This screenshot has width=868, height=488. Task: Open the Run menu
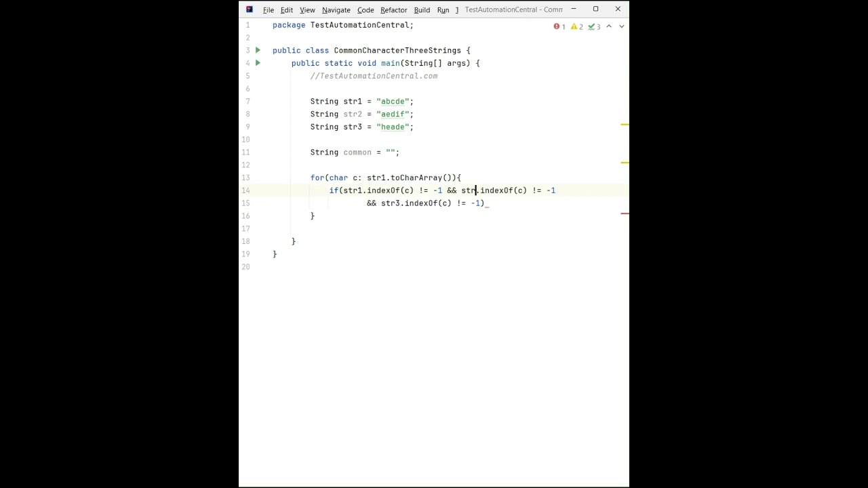tap(443, 9)
